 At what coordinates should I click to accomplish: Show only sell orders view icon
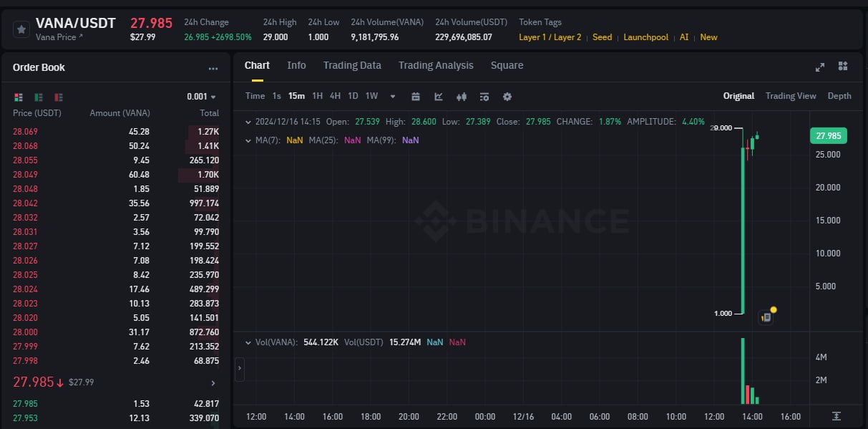point(59,97)
